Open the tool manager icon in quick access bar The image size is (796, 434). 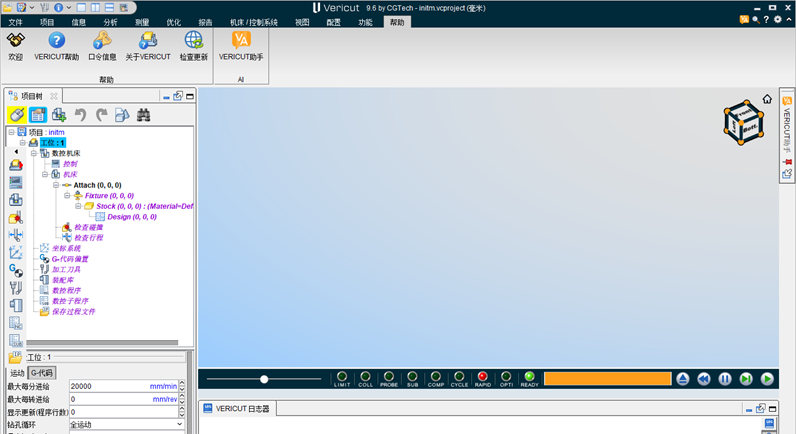[x=44, y=8]
